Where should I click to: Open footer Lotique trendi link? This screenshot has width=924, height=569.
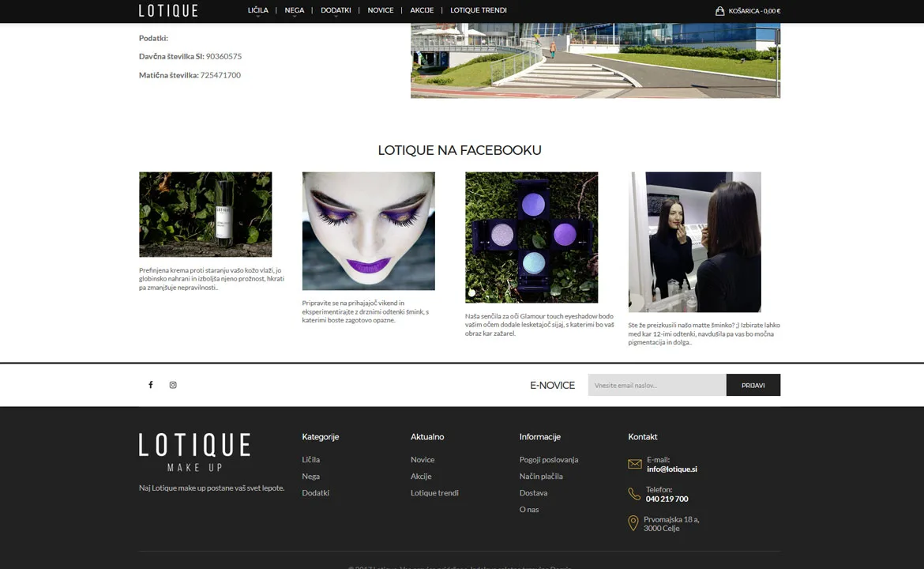click(x=435, y=493)
